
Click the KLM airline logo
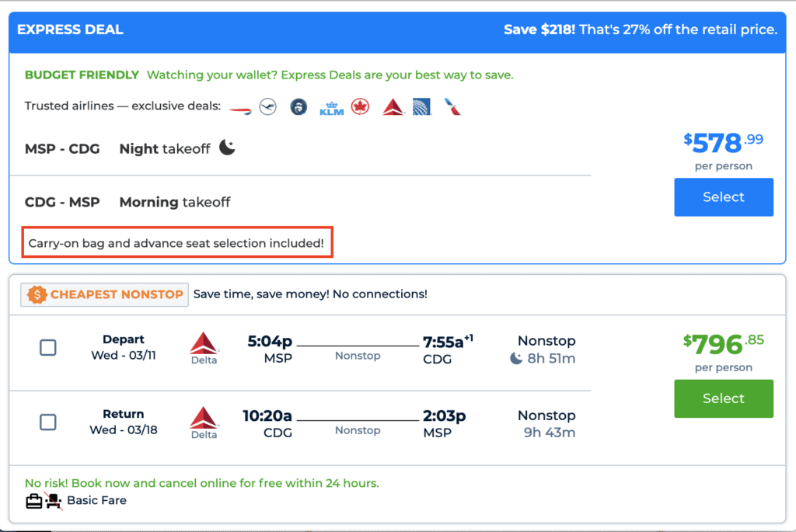[x=332, y=107]
